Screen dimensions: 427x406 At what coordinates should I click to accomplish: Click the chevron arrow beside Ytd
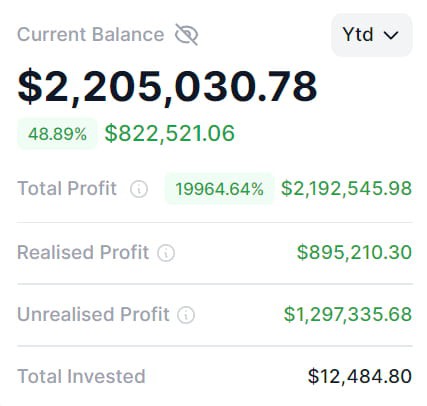pyautogui.click(x=391, y=35)
